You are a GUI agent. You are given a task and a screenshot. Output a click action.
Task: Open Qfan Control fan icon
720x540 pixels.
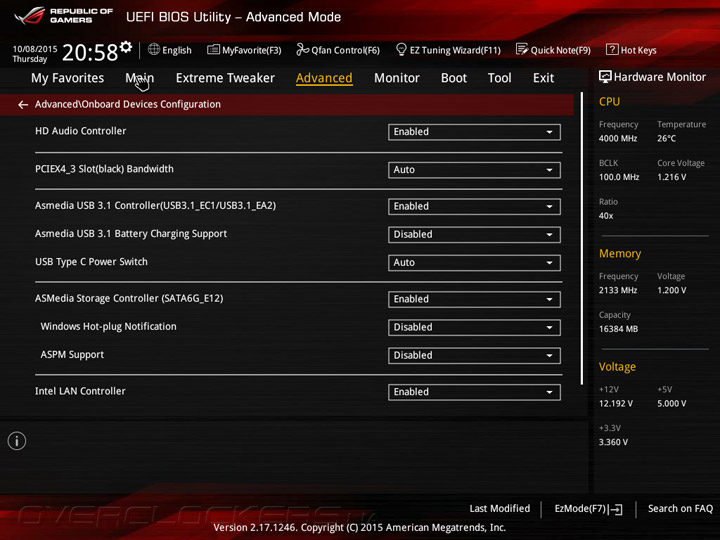click(302, 50)
